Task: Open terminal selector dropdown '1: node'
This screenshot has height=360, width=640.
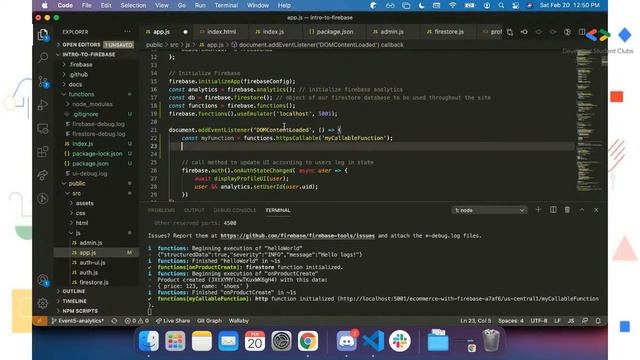Action: point(489,210)
